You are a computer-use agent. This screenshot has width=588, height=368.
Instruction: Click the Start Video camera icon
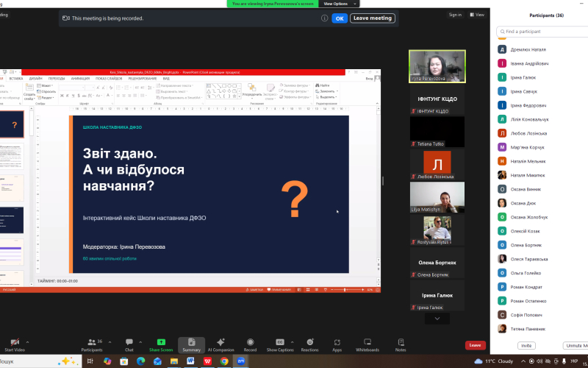[x=15, y=342]
